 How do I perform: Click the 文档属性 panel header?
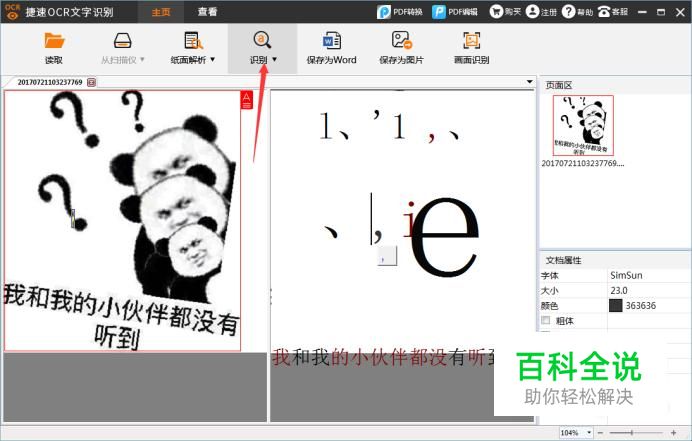(x=564, y=260)
